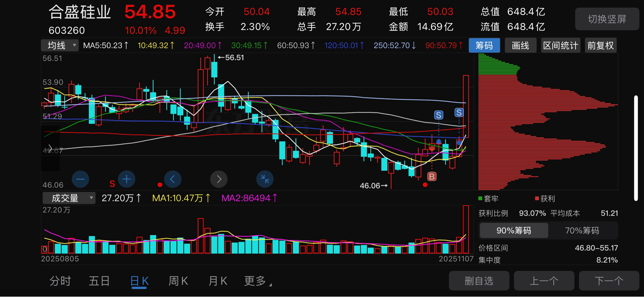
Task: Open the 更多 period menu
Action: click(x=258, y=281)
